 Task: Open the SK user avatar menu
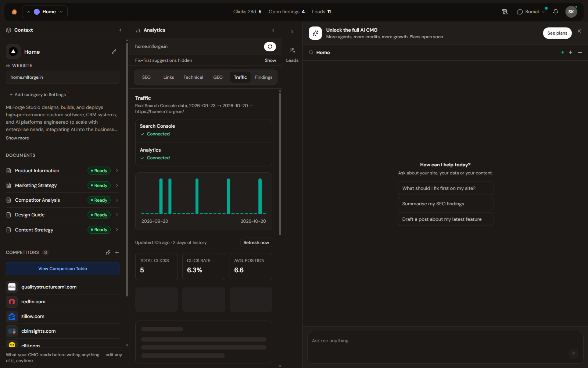[x=571, y=12]
